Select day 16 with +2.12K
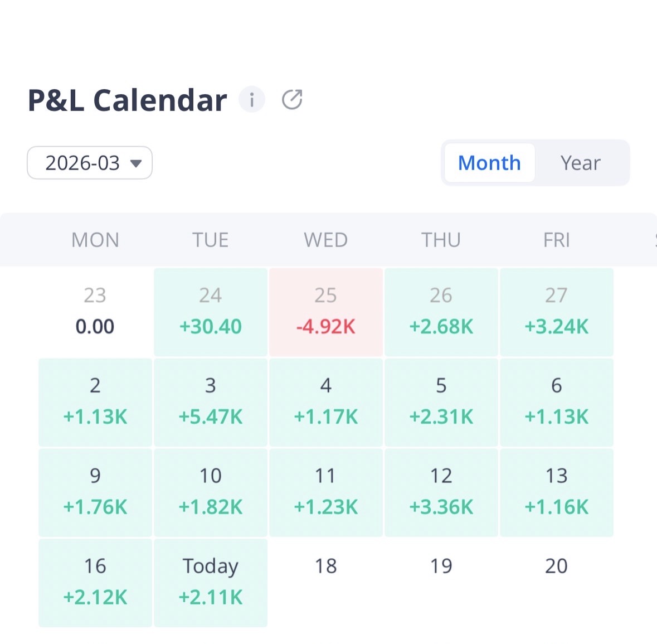 pos(95,583)
